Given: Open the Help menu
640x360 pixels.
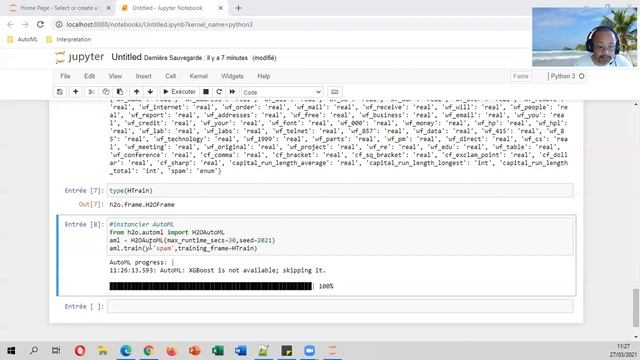Looking at the screenshot, I should (x=264, y=76).
